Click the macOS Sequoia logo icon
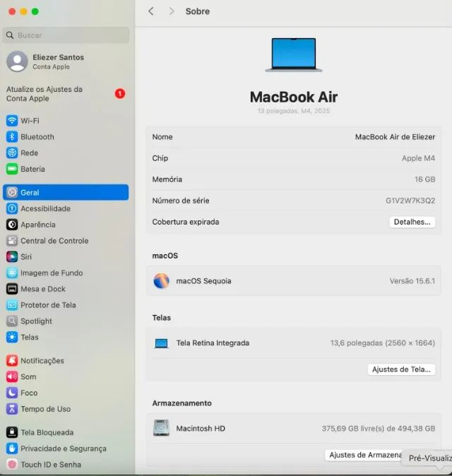The width and height of the screenshot is (452, 476). click(x=161, y=281)
